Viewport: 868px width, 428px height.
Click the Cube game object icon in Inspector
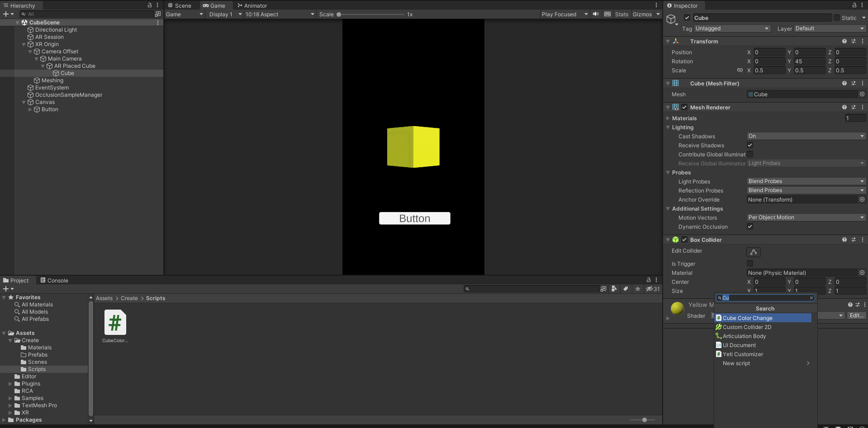(x=671, y=19)
